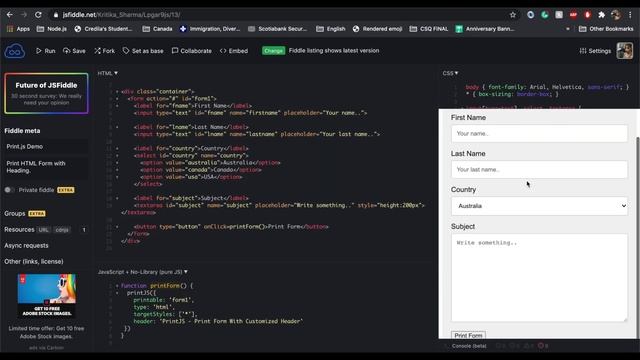Run the fiddle code
The image size is (640, 360).
45,51
